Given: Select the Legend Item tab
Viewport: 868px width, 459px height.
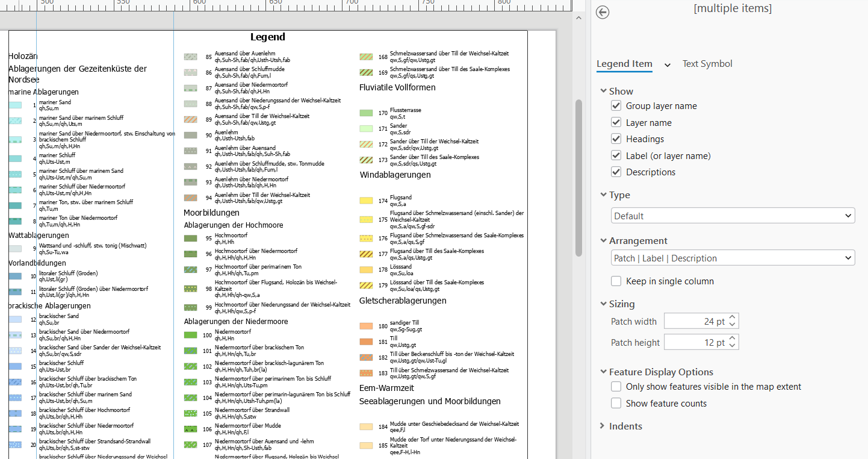Looking at the screenshot, I should [x=624, y=64].
